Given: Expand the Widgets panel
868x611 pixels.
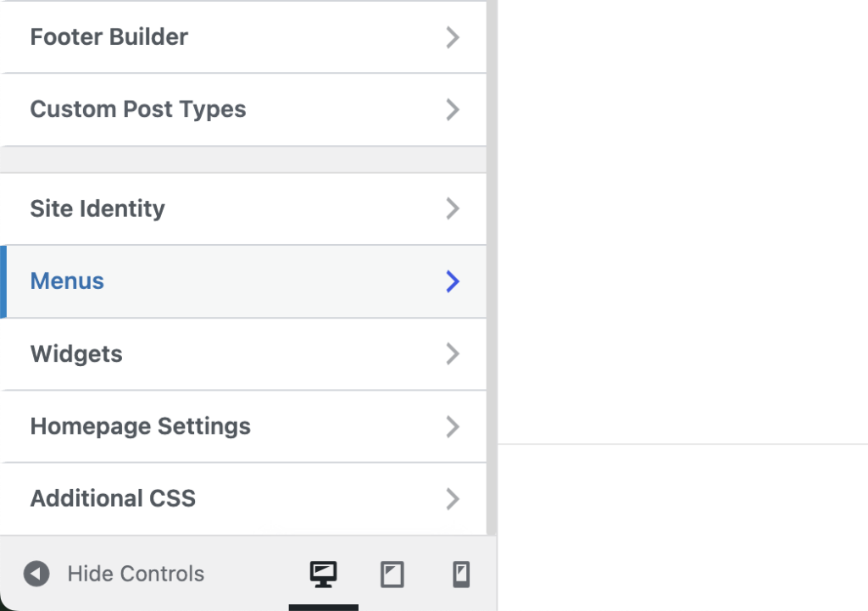Looking at the screenshot, I should [453, 353].
